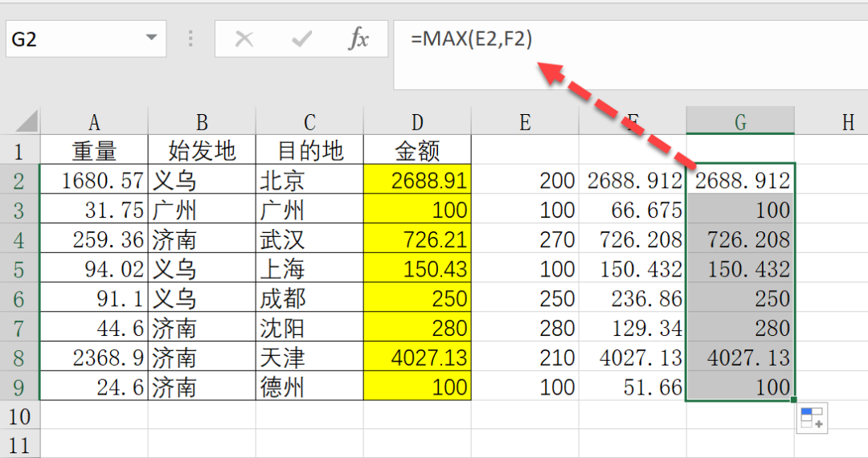Select column B header
Screen dimensions: 868x458
pyautogui.click(x=202, y=121)
